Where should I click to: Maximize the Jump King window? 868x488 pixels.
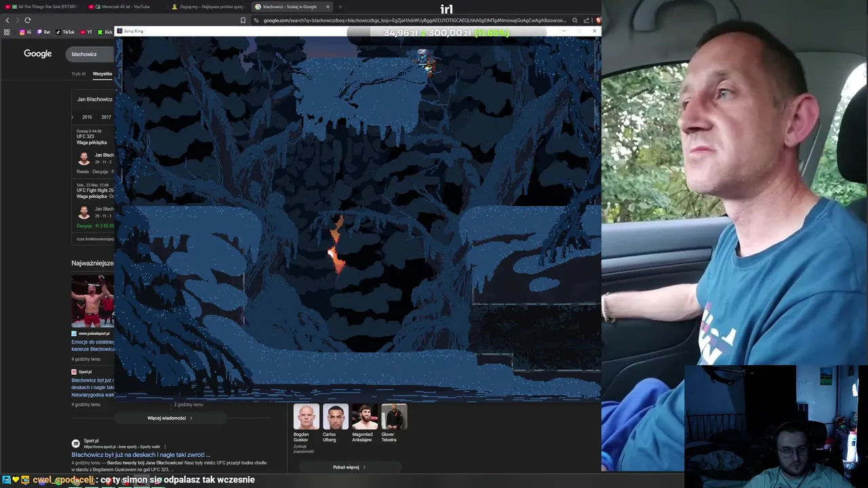point(580,31)
